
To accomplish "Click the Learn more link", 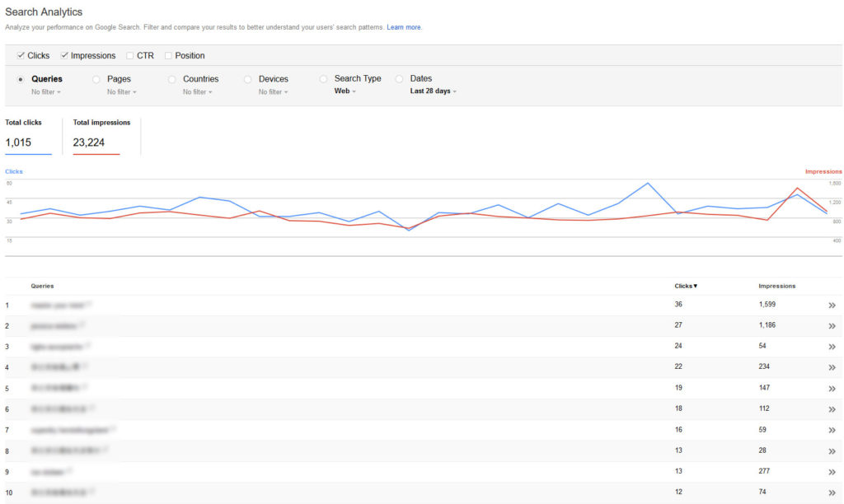I will (403, 26).
